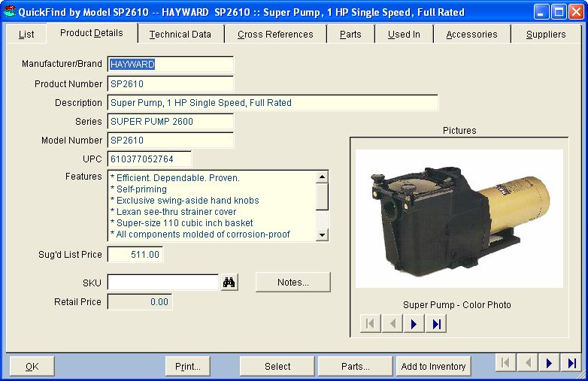Click scroll-up arrow of Features list

(322, 177)
